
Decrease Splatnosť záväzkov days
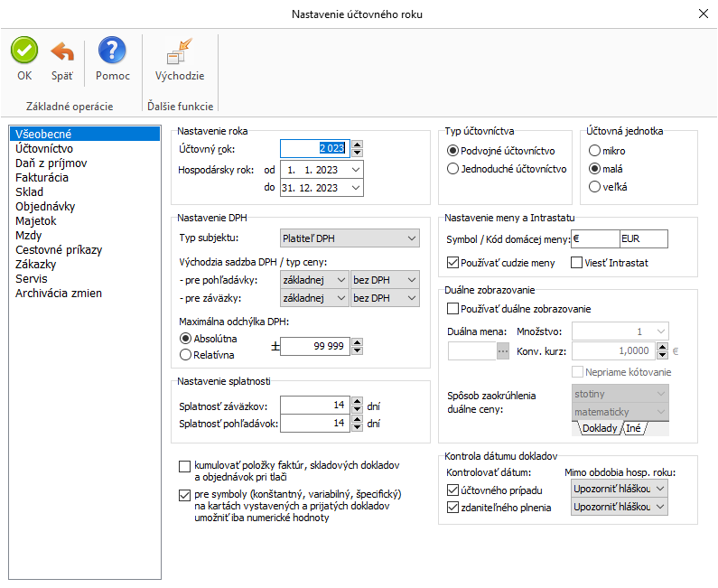coord(357,409)
